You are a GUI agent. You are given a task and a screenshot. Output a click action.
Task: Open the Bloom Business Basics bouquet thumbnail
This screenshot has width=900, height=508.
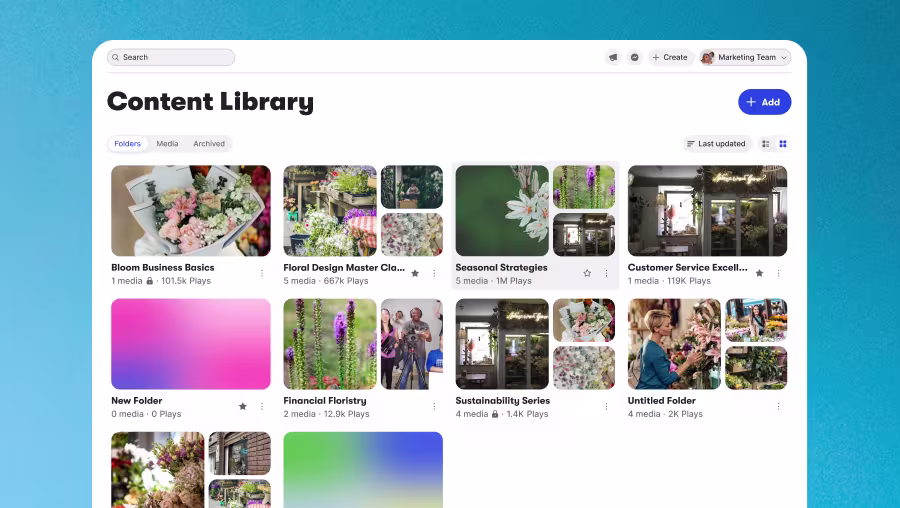click(x=191, y=211)
